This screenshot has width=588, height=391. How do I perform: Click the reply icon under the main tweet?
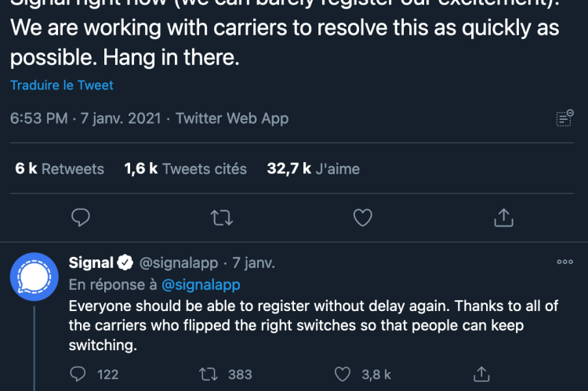81,217
